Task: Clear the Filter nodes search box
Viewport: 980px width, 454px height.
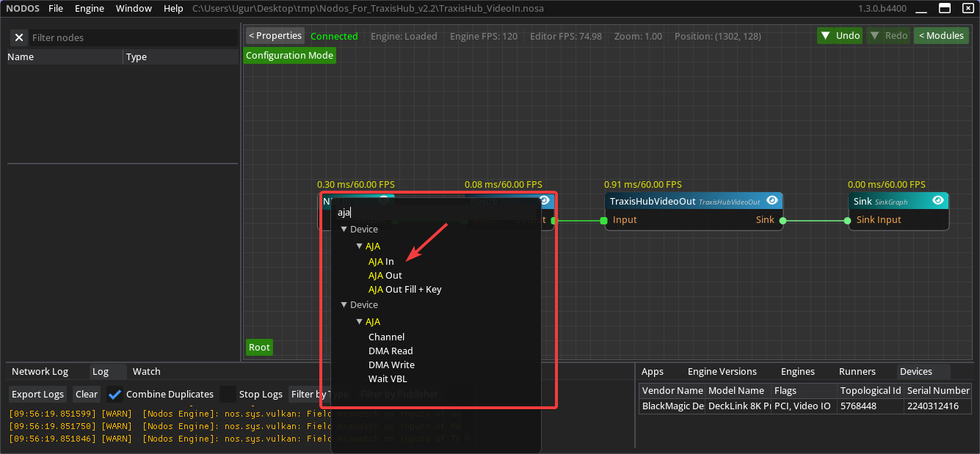Action: coord(19,37)
